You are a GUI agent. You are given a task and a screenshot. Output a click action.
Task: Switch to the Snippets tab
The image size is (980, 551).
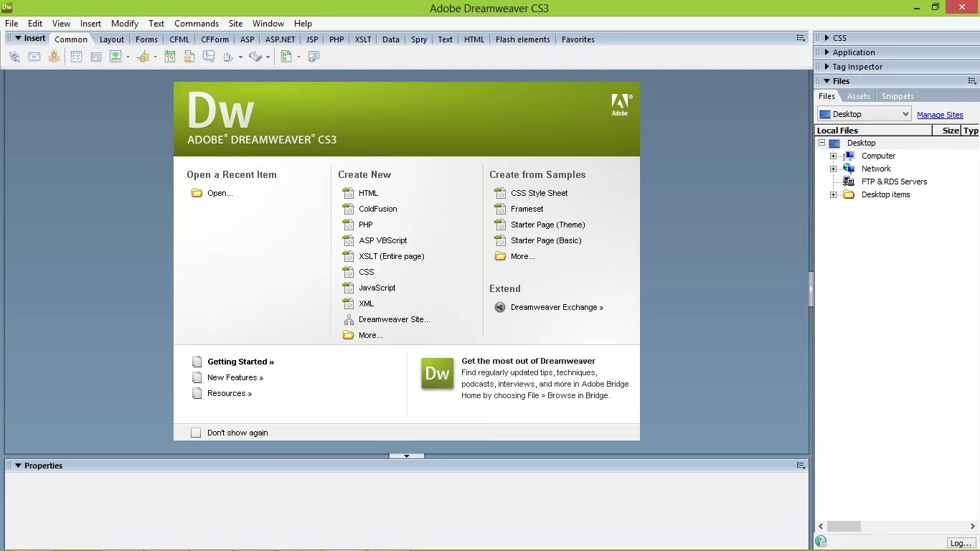click(897, 96)
